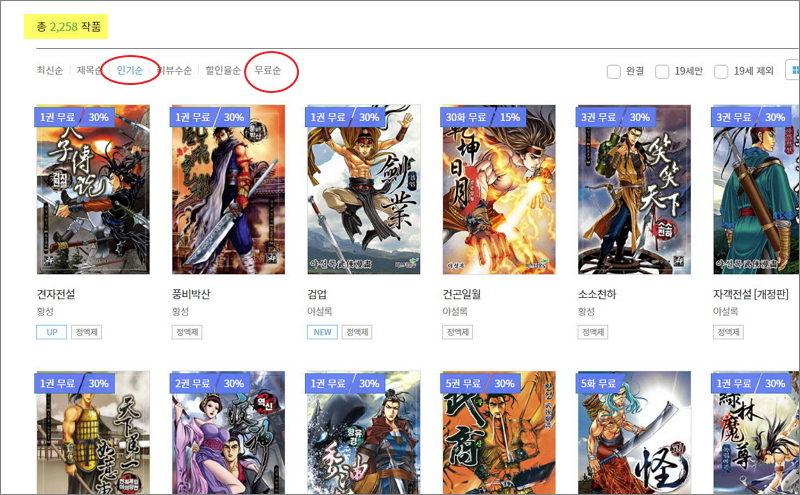Switch to grid view icon
This screenshot has height=495, width=800.
click(794, 70)
